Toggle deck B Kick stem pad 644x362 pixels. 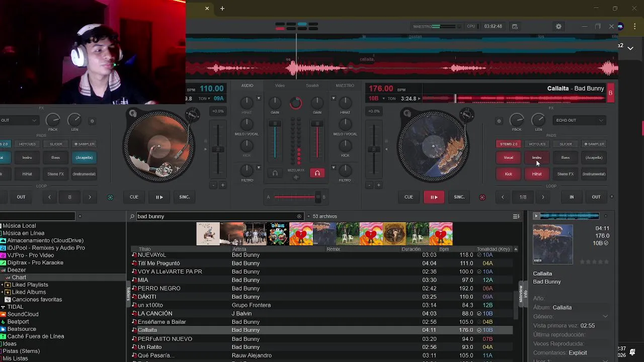pos(508,174)
